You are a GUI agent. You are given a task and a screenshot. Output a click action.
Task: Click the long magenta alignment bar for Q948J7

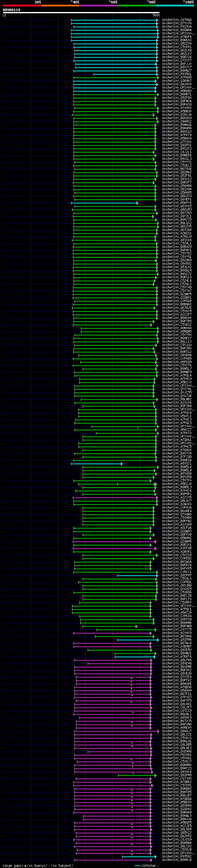(117, 731)
